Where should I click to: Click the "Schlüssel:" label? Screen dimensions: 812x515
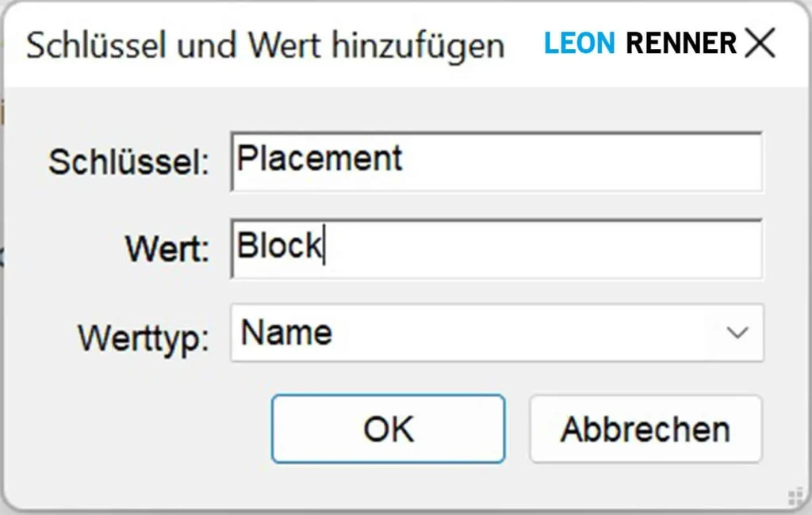[128, 162]
